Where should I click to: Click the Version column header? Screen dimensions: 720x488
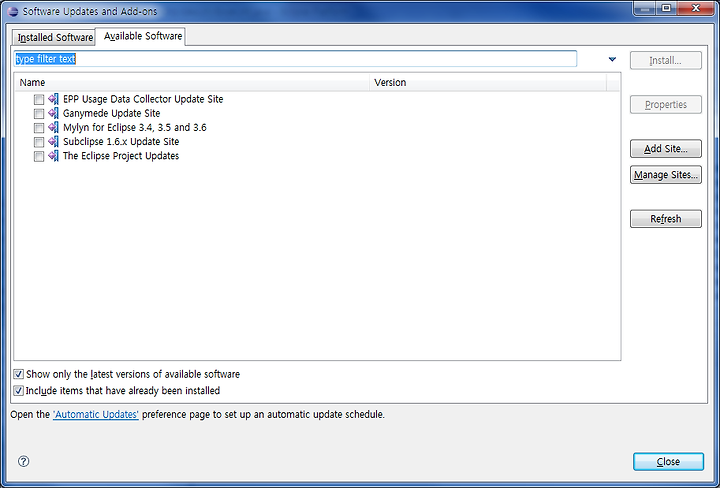click(x=488, y=83)
